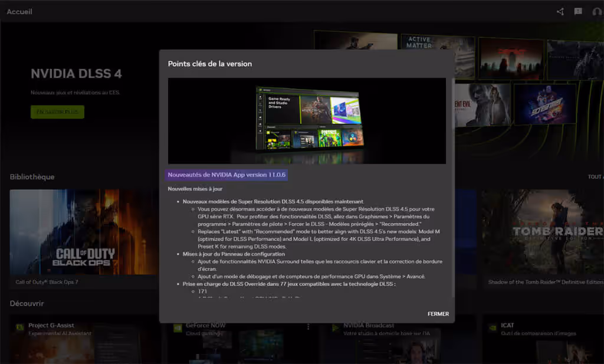Open notifications via the top-right icon

point(578,11)
